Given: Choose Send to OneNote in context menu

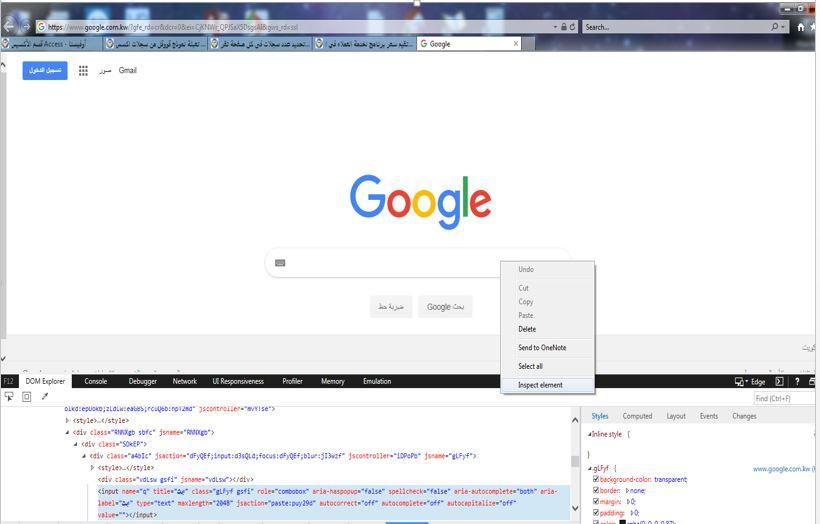Looking at the screenshot, I should click(x=548, y=348).
